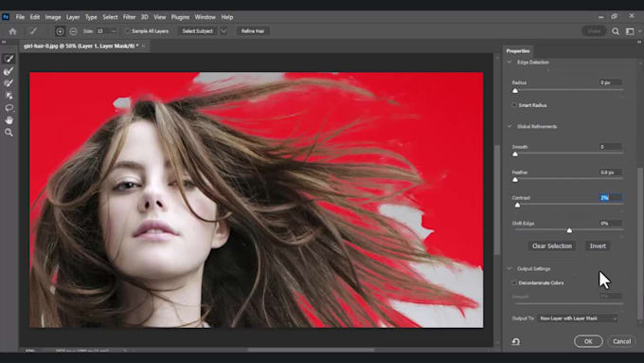Image resolution: width=644 pixels, height=363 pixels.
Task: Collapse the Properties panel double-arrow
Action: tap(639, 42)
